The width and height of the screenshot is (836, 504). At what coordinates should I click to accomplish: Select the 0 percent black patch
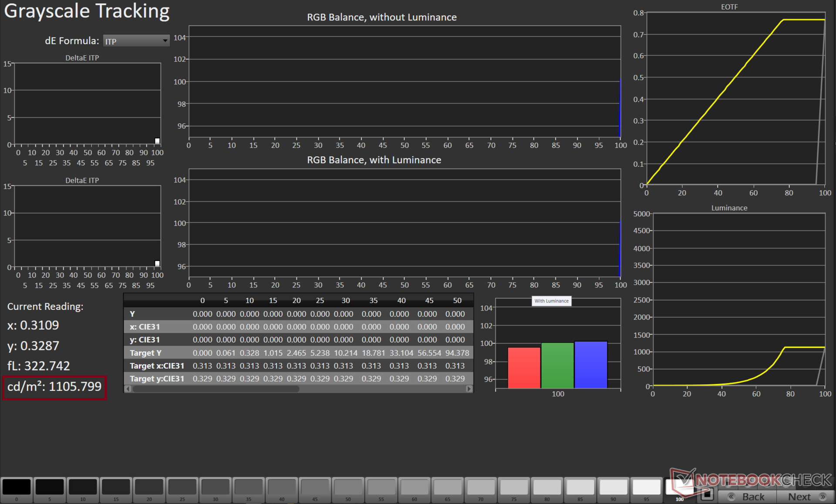(17, 487)
